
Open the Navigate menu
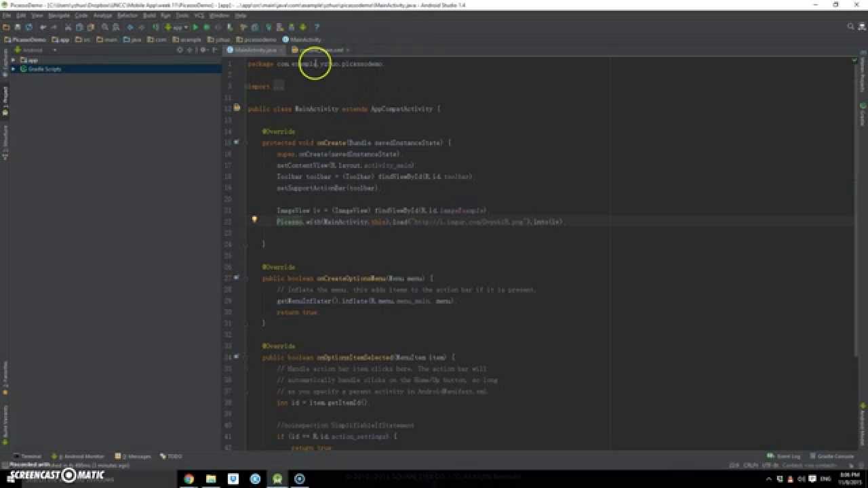tap(59, 15)
